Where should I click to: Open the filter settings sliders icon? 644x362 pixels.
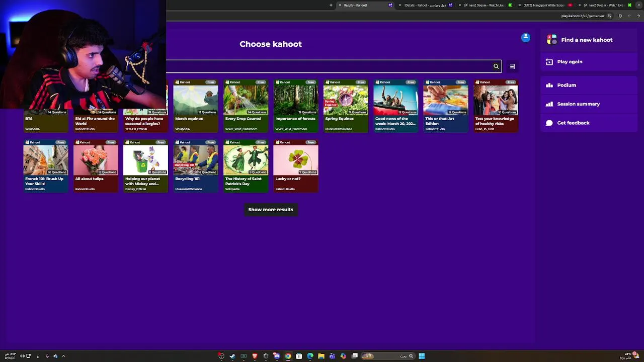[513, 66]
